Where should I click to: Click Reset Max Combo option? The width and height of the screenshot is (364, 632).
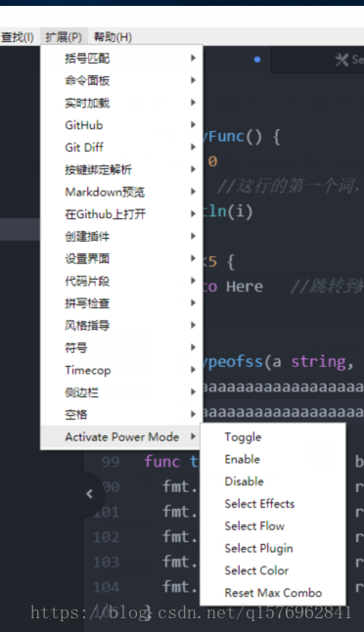coord(273,593)
